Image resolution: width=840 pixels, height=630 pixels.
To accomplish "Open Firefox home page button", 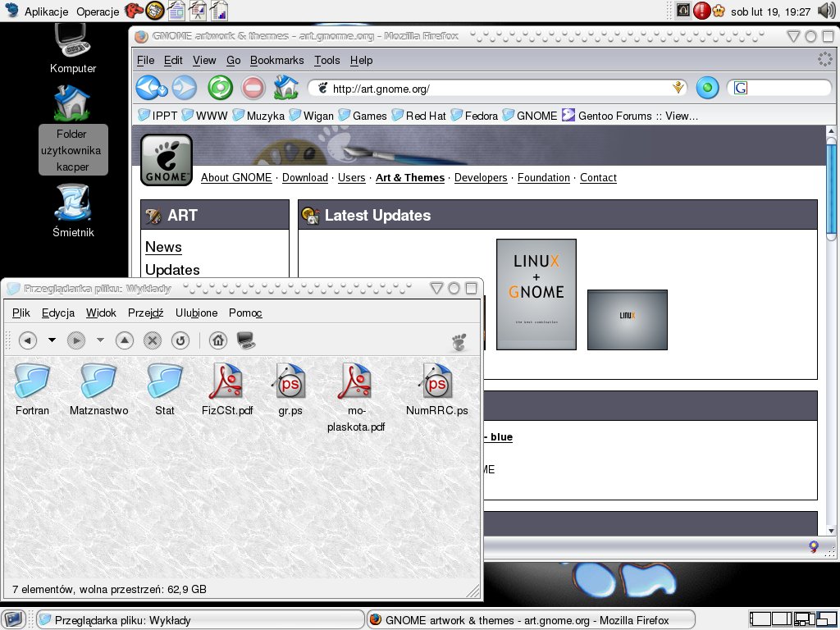I will pos(286,87).
